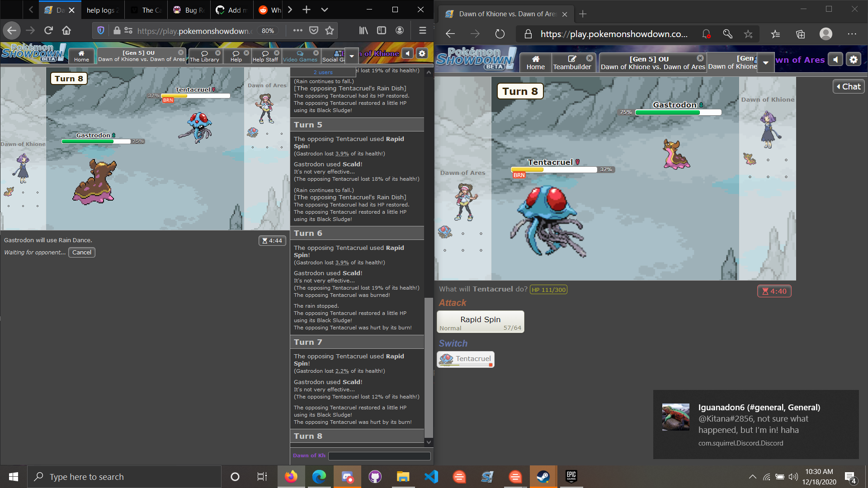The width and height of the screenshot is (868, 488).
Task: Switch to help logs Firefox tab
Action: [102, 10]
